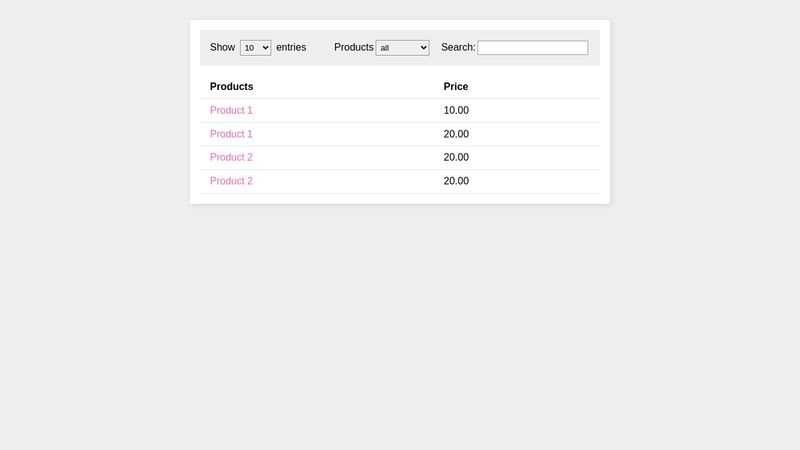
Task: Sort by the Price column header
Action: click(x=456, y=87)
